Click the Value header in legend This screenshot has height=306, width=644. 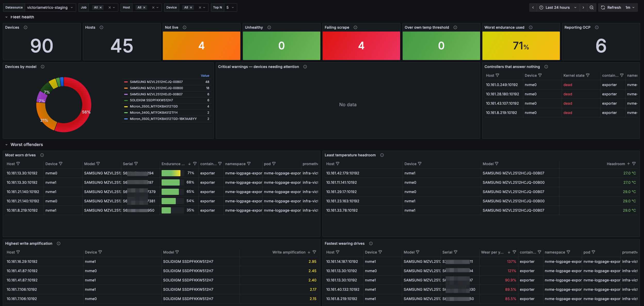click(205, 76)
